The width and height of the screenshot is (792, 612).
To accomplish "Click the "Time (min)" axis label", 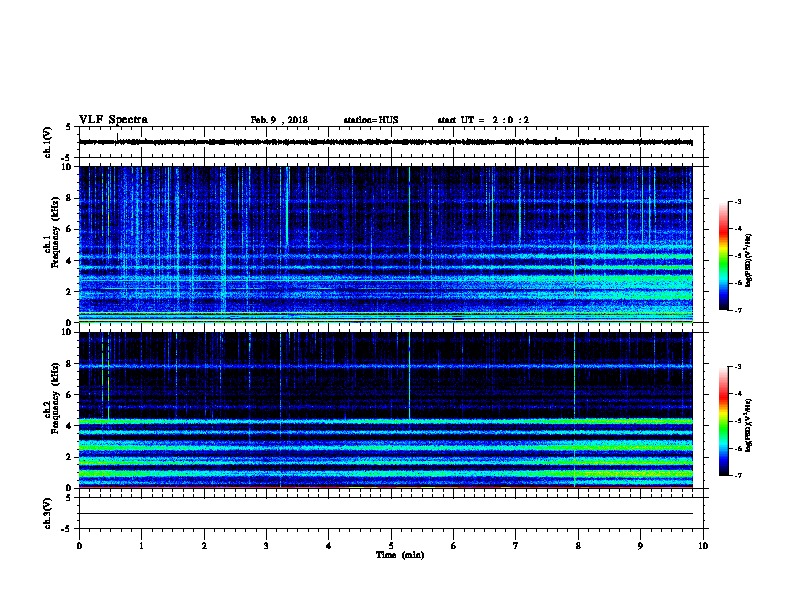I will pos(400,555).
